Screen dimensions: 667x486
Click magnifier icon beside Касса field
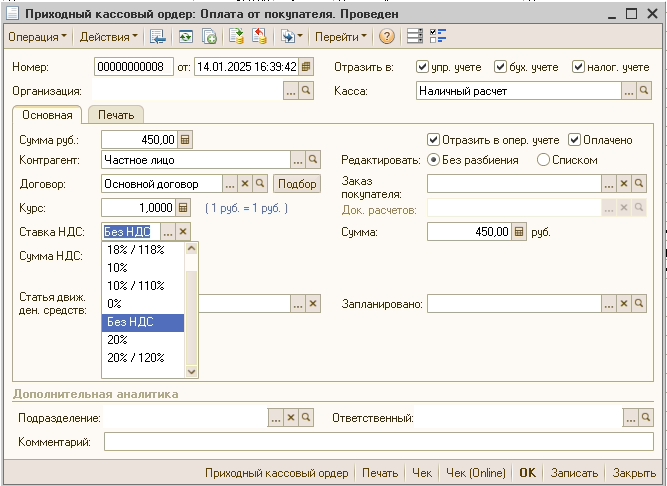tap(645, 91)
